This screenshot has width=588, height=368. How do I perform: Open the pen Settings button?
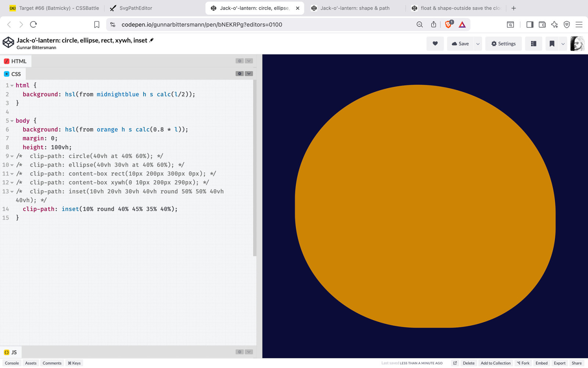[x=503, y=43]
